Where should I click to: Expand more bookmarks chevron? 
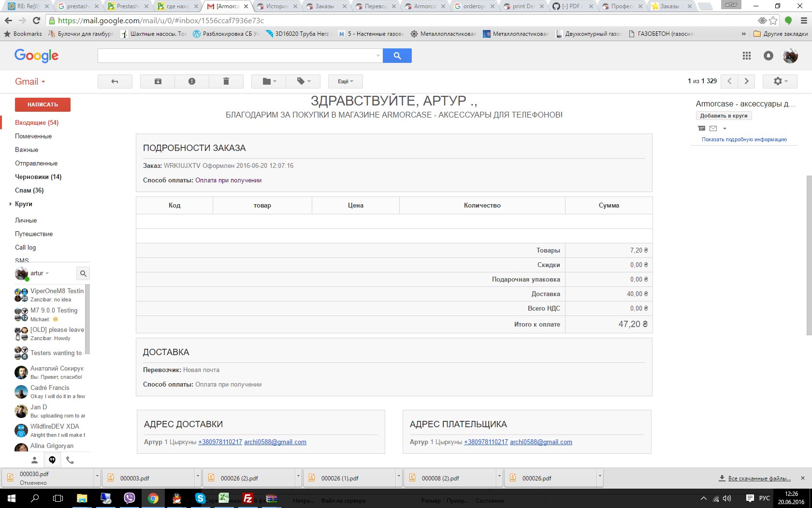pos(743,34)
